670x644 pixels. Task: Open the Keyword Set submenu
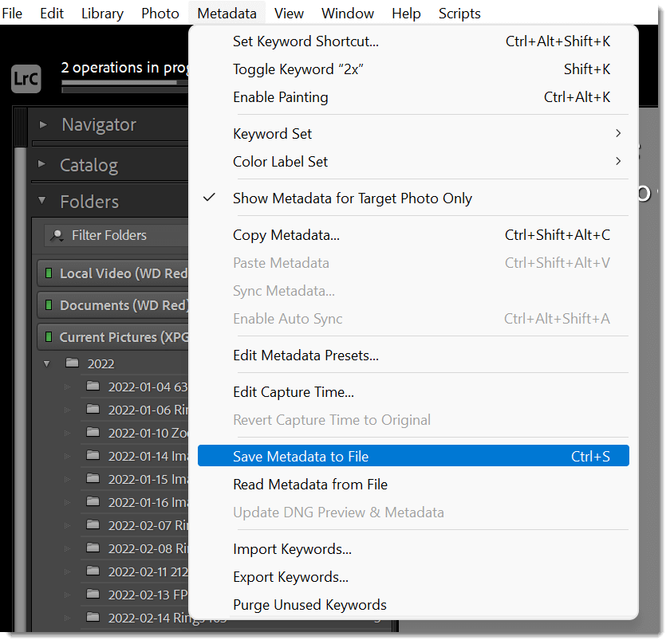click(272, 134)
